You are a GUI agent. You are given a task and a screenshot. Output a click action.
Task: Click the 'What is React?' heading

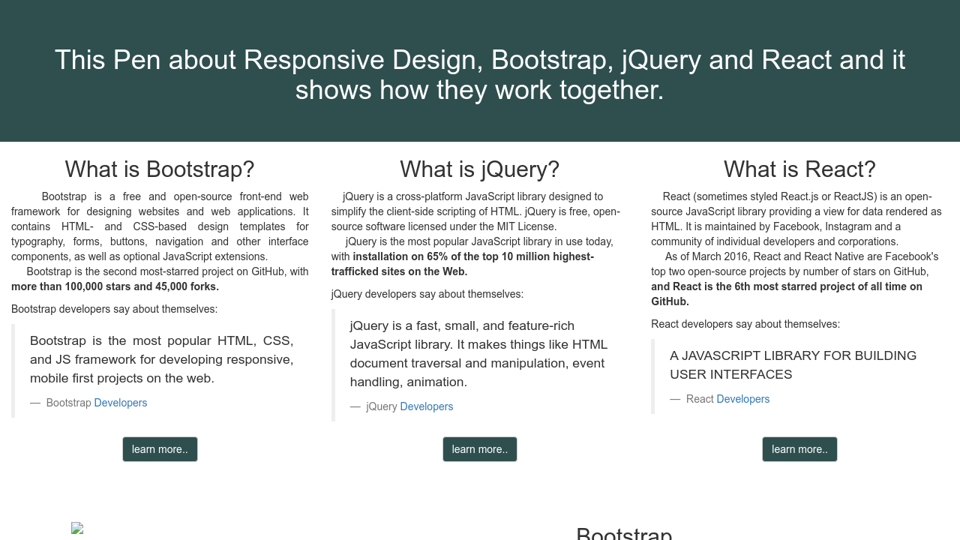(x=799, y=169)
